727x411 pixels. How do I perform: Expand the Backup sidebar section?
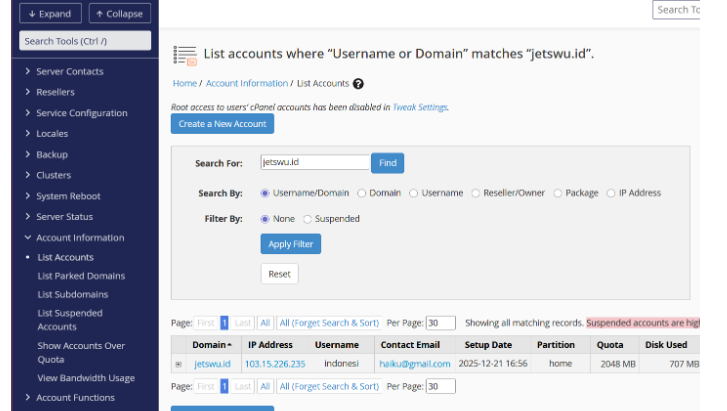click(x=52, y=154)
